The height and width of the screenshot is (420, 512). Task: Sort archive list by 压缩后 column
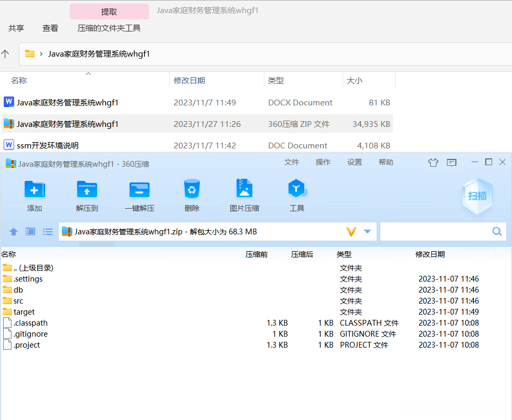(x=302, y=254)
